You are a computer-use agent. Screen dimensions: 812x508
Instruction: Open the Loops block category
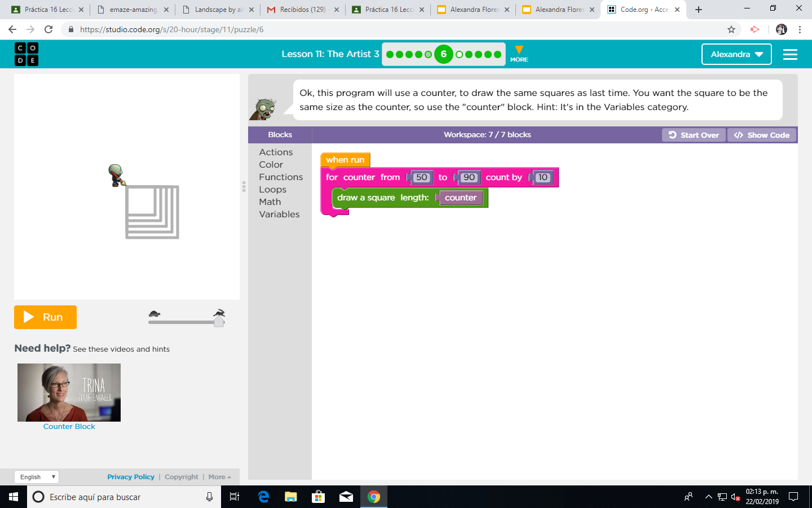[272, 190]
